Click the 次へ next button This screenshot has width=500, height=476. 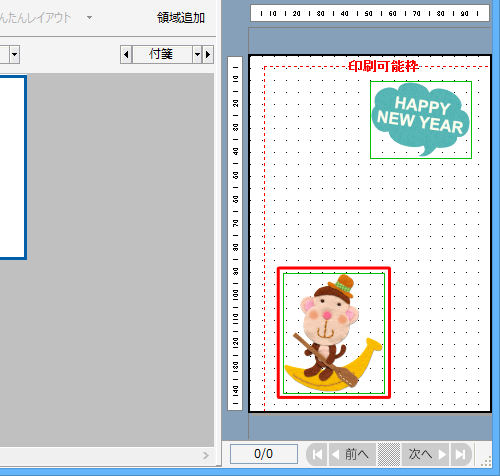[426, 454]
